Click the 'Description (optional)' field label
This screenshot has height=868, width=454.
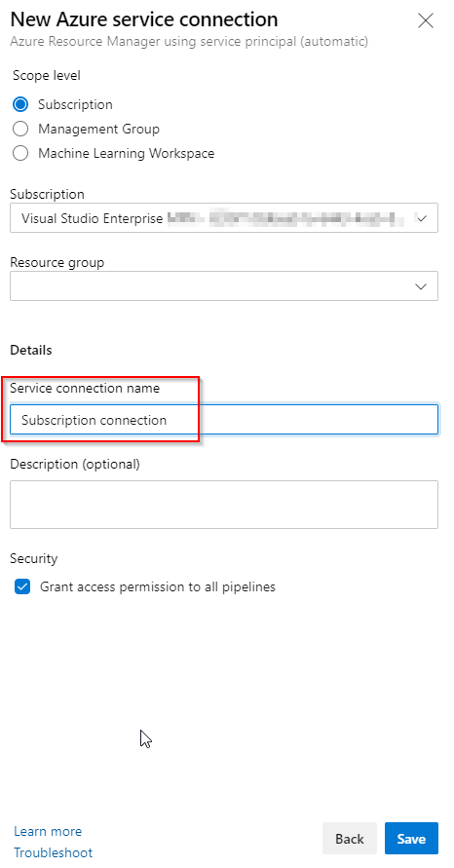click(75, 464)
